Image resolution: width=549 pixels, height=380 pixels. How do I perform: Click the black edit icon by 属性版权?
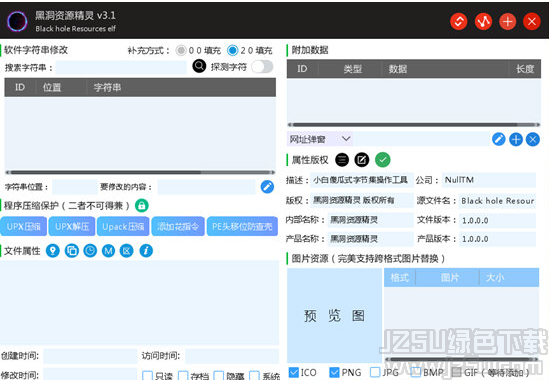click(x=362, y=160)
